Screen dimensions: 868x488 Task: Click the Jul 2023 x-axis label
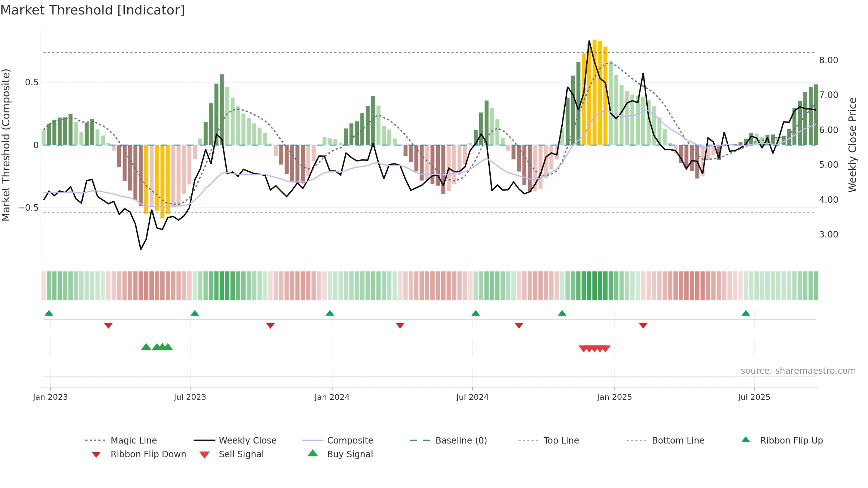tap(190, 397)
